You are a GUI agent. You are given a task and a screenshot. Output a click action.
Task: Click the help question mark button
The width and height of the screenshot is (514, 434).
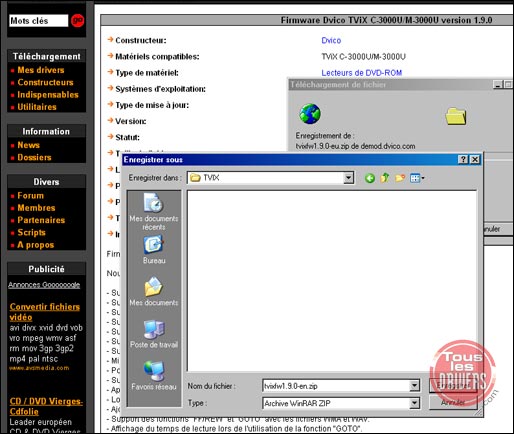463,160
